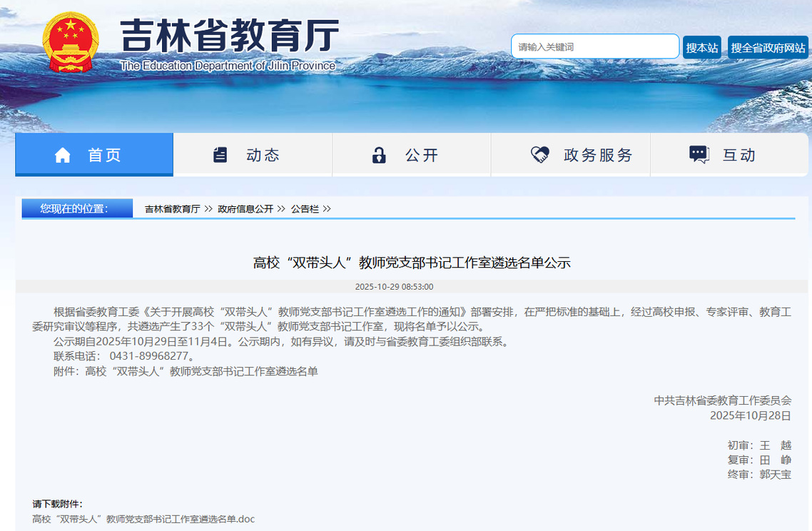Click the document icon beside 动态
This screenshot has height=531, width=812.
tap(220, 155)
